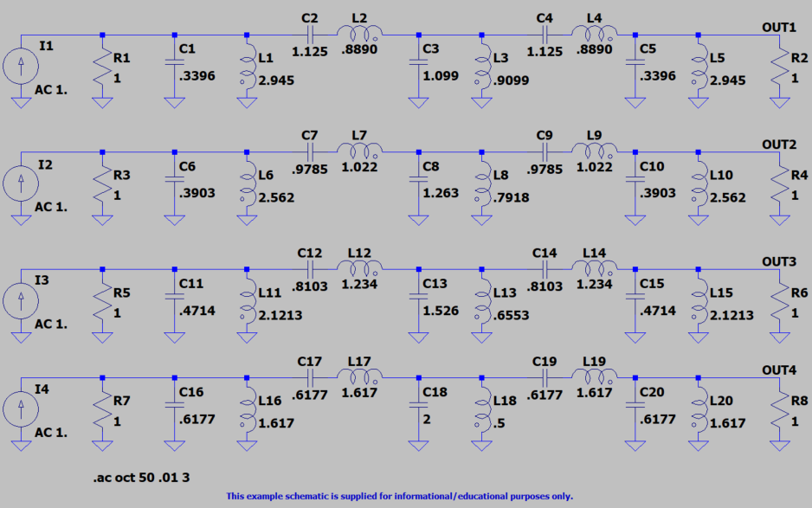Select resistor R4 at OUT2

pyautogui.click(x=779, y=183)
